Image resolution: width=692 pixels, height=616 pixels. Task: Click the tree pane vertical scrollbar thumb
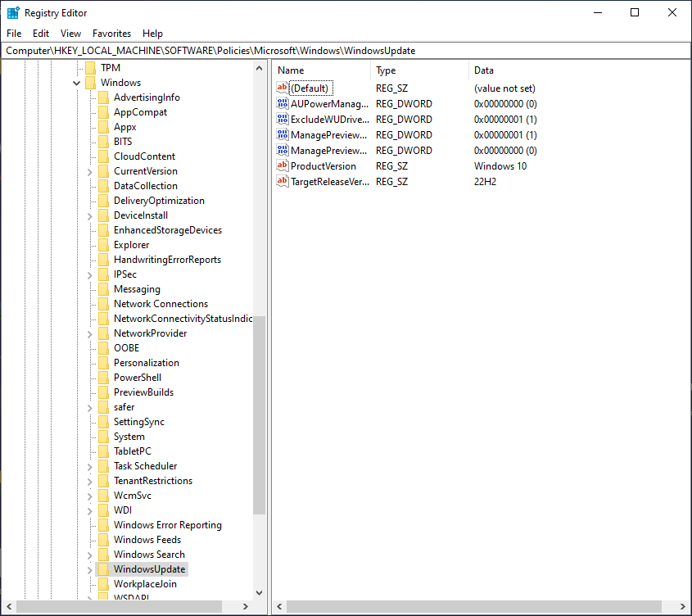259,415
